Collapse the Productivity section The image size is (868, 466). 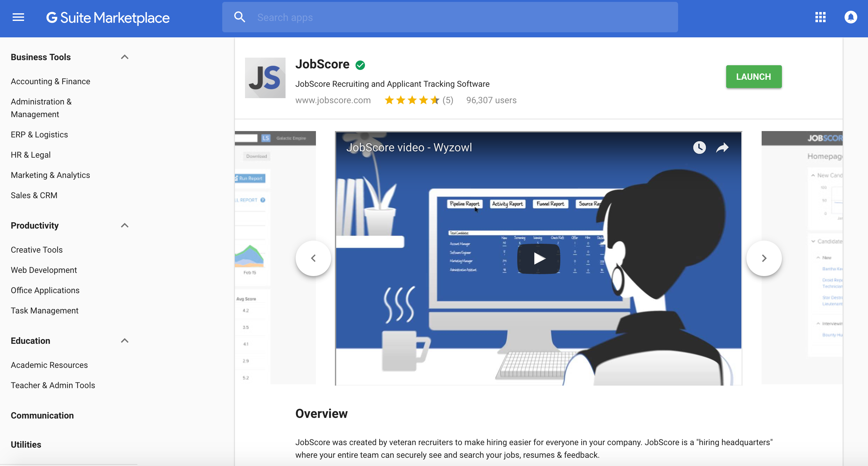tap(125, 225)
